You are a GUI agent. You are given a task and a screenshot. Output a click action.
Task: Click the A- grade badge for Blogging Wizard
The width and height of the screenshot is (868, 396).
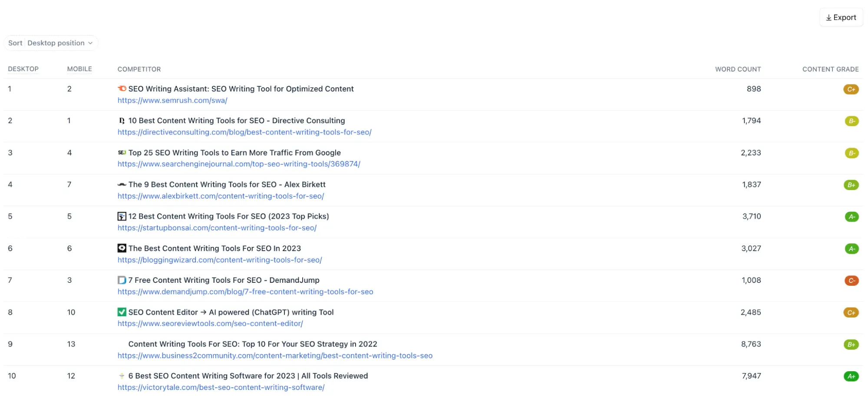tap(851, 249)
